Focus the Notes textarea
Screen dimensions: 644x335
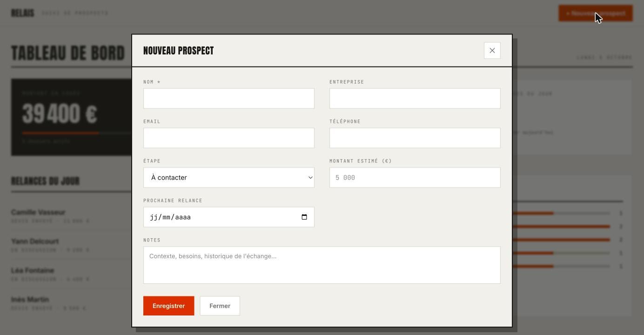pyautogui.click(x=322, y=265)
